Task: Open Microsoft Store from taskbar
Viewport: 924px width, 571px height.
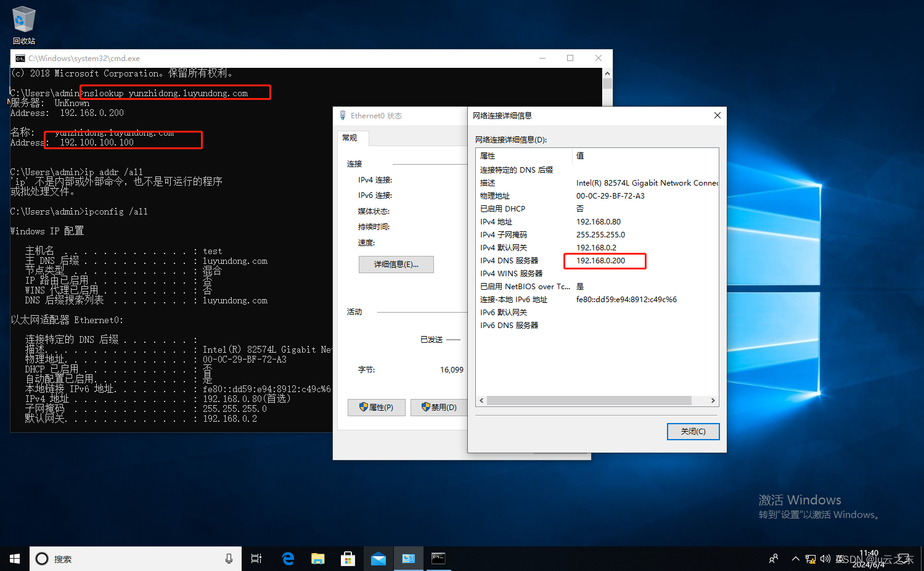Action: click(348, 559)
